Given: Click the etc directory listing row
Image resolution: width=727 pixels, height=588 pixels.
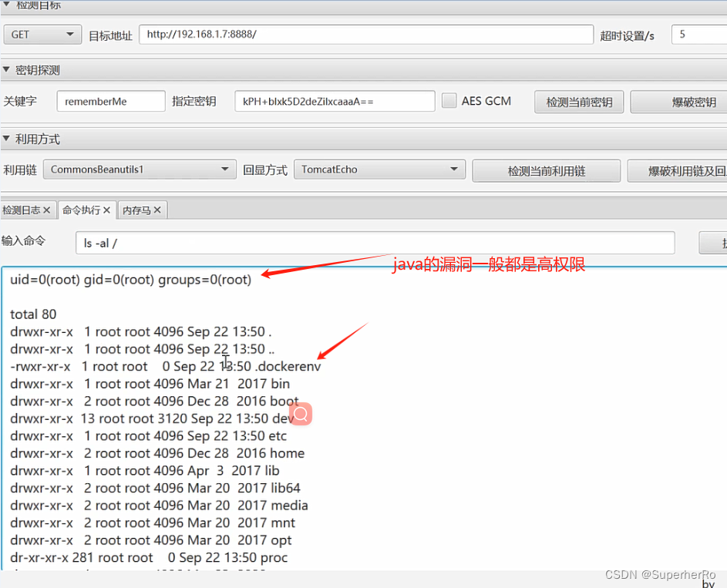Looking at the screenshot, I should click(148, 435).
